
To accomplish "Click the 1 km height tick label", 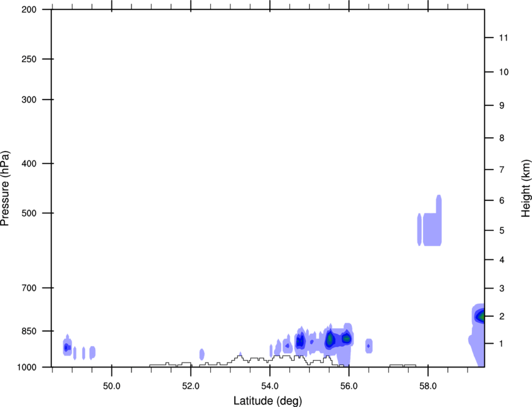I will (502, 344).
